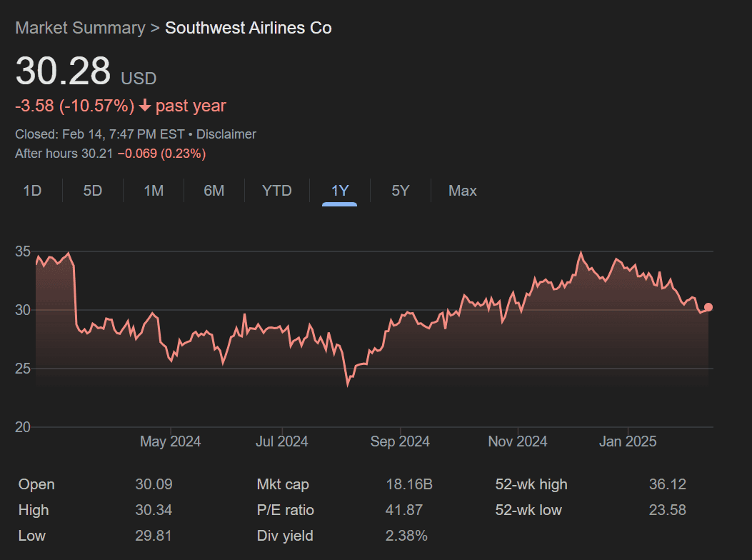Click the 20 y-axis label
Screen dimensions: 752x560
point(23,427)
